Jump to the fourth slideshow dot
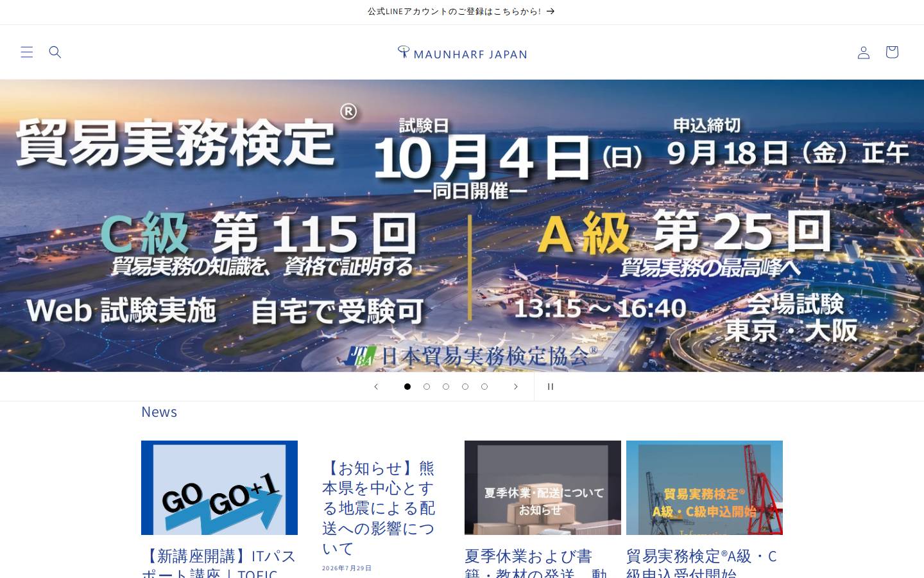Image resolution: width=924 pixels, height=578 pixels. pos(465,387)
